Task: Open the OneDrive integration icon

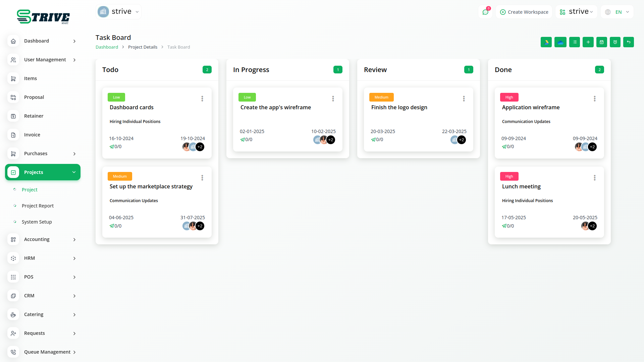Action: (560, 42)
